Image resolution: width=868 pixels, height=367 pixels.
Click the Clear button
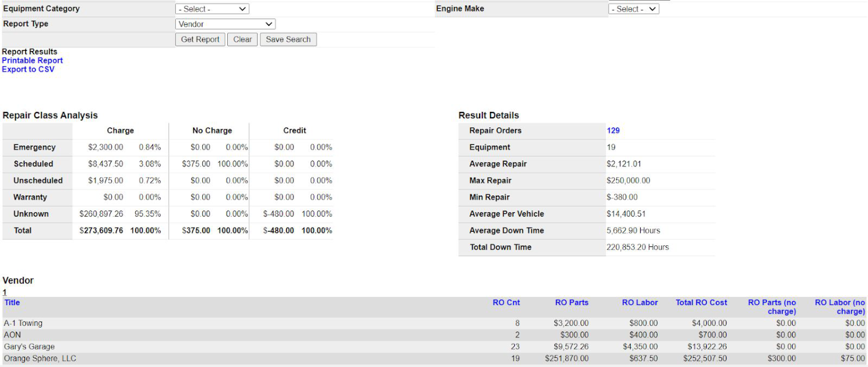click(242, 39)
